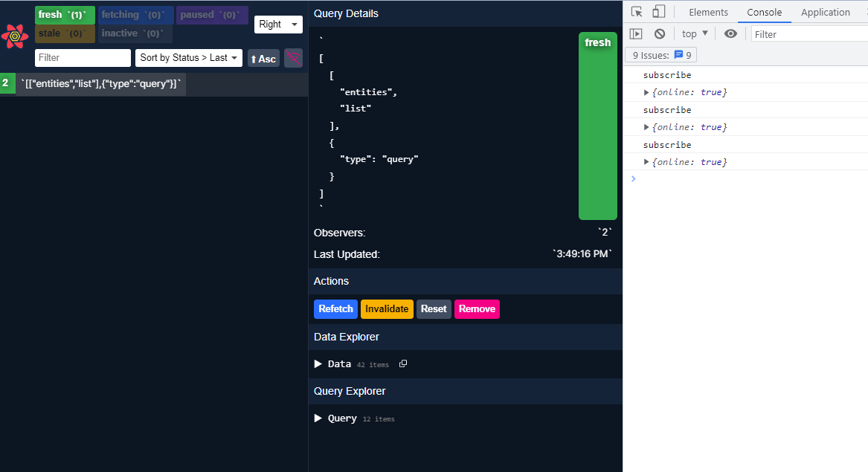The width and height of the screenshot is (868, 472).
Task: Toggle the device toolbar icon
Action: click(658, 12)
